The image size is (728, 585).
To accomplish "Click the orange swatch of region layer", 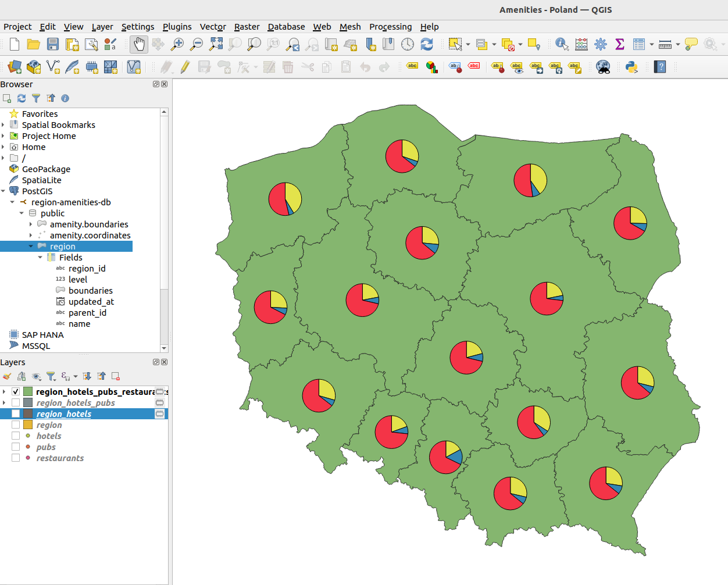I will [28, 425].
